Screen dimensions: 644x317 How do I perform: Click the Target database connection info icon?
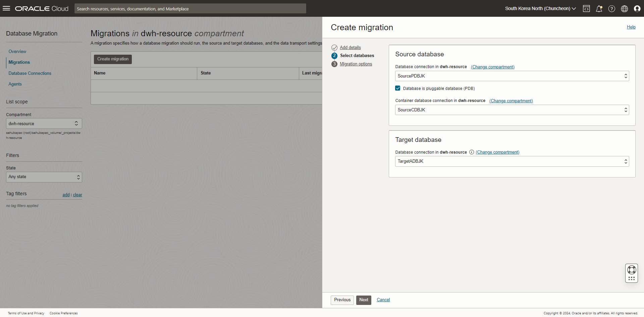(472, 152)
